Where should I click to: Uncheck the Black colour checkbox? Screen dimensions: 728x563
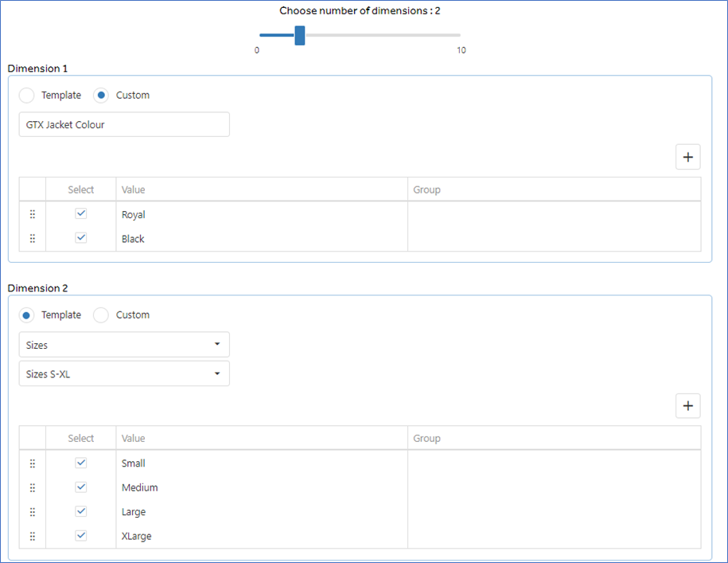click(x=81, y=237)
